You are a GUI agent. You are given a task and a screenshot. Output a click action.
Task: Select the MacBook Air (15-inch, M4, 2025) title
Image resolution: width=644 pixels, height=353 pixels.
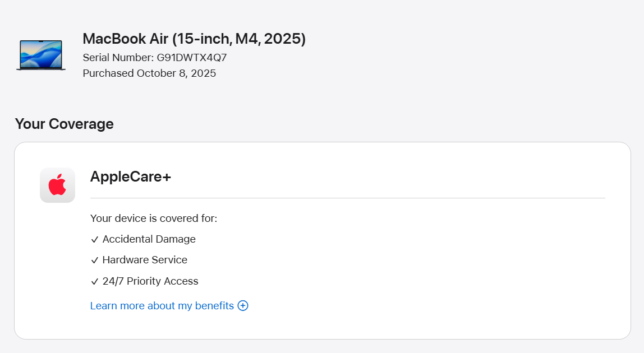[194, 39]
